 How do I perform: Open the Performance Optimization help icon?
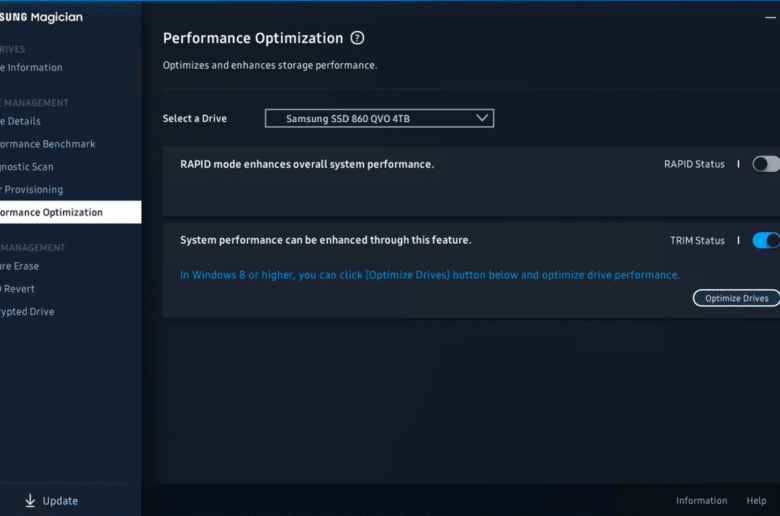tap(357, 38)
